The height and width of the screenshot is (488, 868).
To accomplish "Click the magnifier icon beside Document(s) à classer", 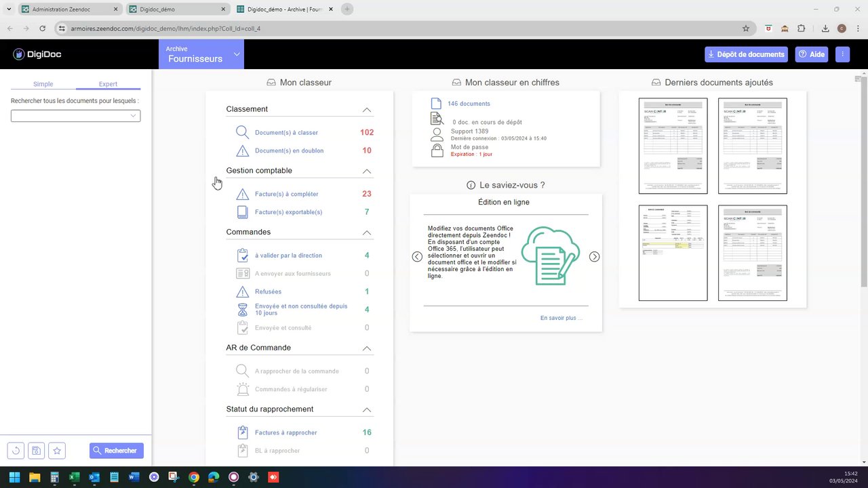I will [x=242, y=133].
